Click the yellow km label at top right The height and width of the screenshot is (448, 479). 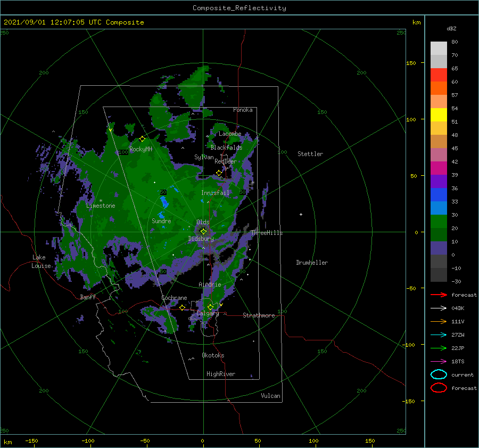click(416, 22)
